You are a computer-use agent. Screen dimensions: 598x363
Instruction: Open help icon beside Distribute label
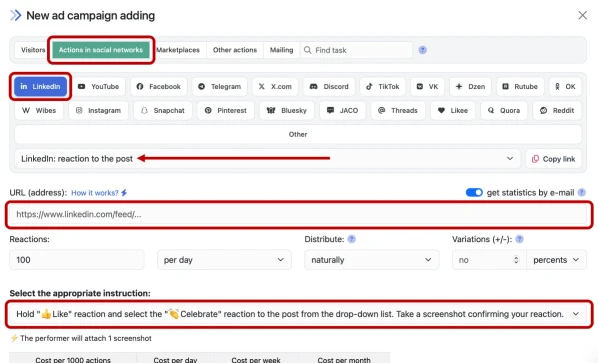pyautogui.click(x=352, y=239)
